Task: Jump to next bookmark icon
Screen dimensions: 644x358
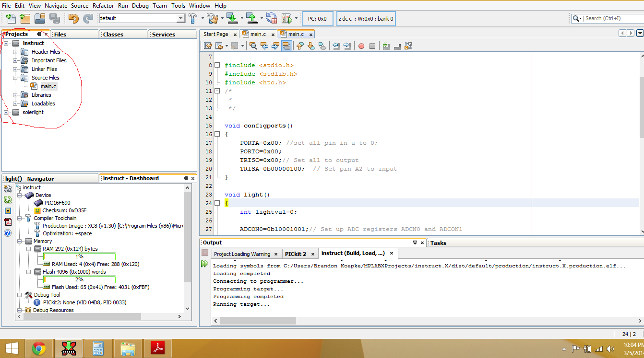Action: coord(311,46)
